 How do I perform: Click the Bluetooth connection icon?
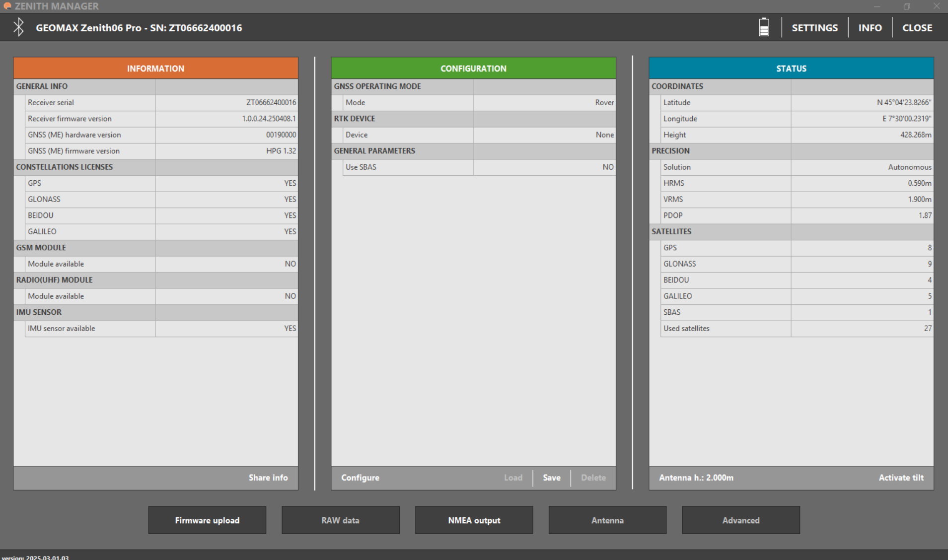19,27
